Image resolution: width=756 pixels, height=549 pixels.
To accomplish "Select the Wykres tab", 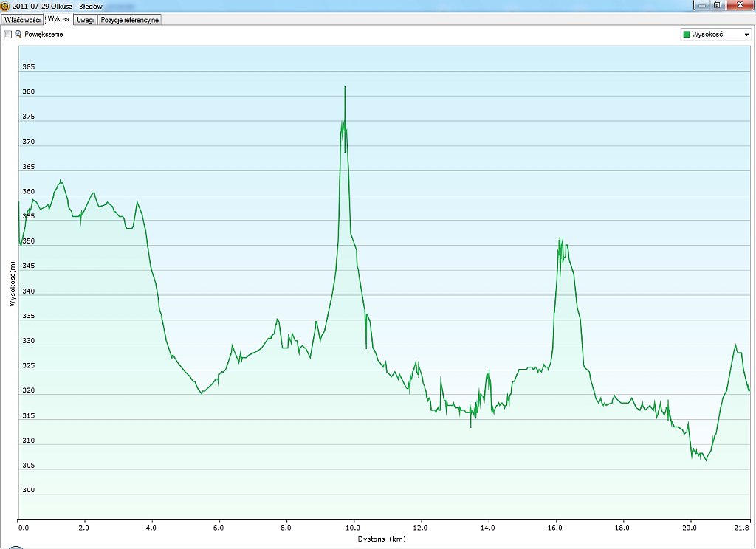I will tap(58, 19).
